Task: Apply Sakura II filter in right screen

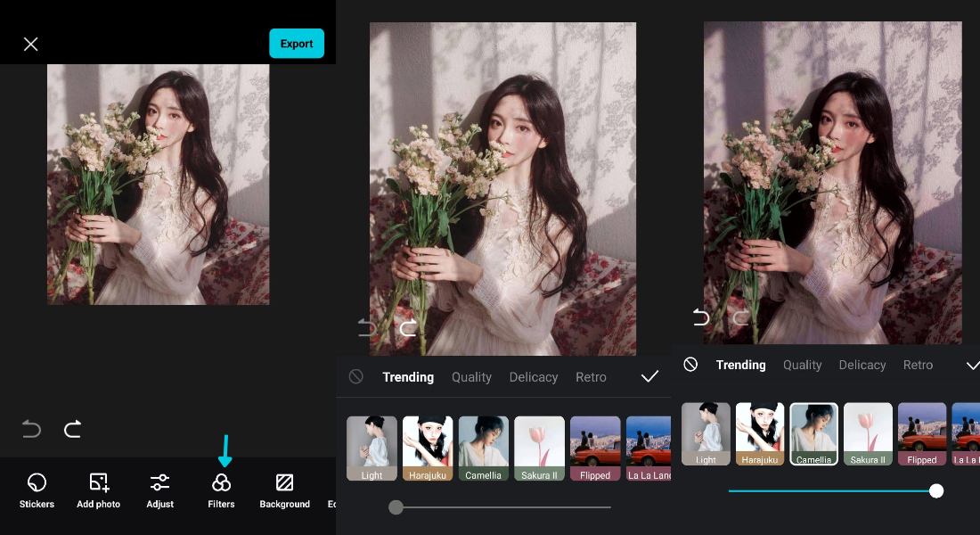Action: coord(868,433)
